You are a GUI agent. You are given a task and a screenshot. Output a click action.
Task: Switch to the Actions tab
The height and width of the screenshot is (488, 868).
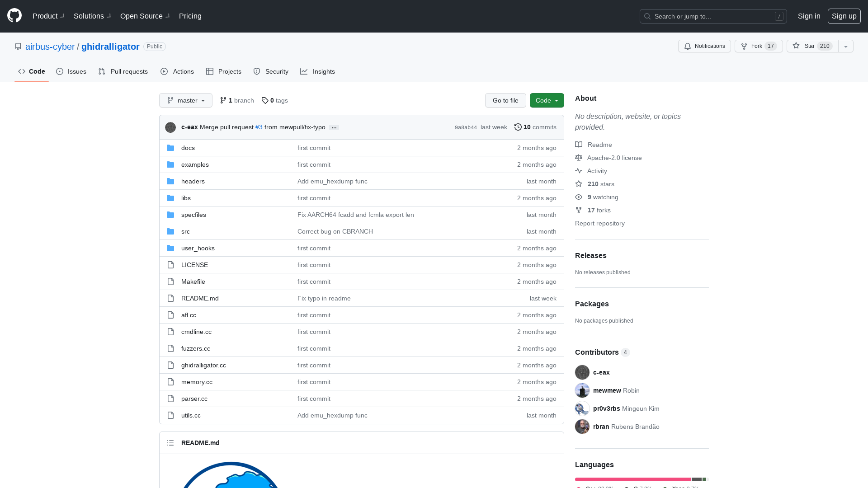coord(177,71)
